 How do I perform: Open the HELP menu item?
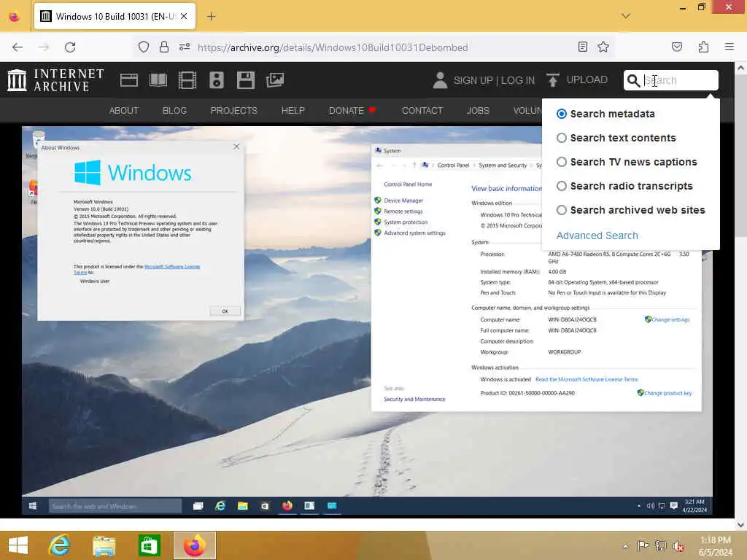pyautogui.click(x=293, y=111)
